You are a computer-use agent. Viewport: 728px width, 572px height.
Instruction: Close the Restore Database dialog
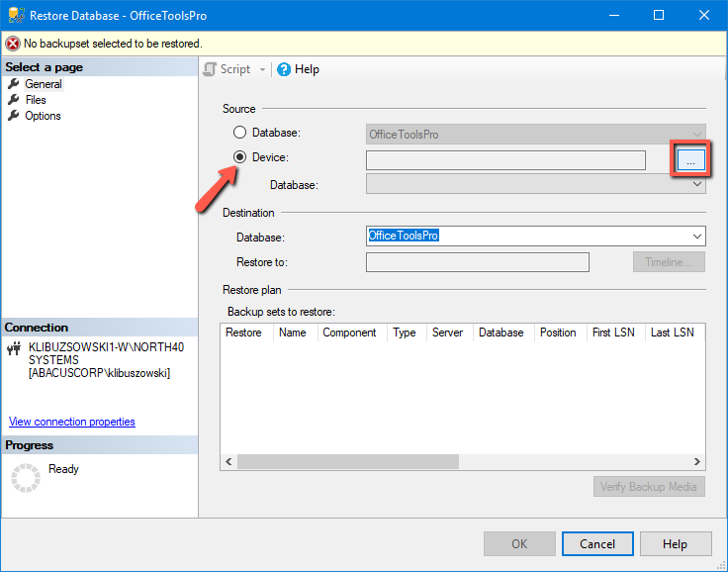pyautogui.click(x=704, y=15)
